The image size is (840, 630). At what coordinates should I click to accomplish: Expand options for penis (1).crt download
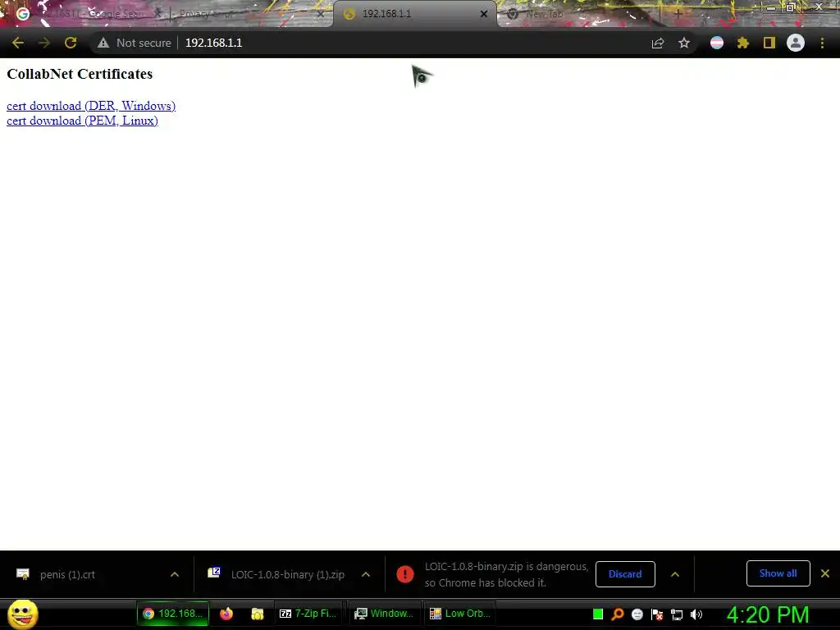point(175,574)
